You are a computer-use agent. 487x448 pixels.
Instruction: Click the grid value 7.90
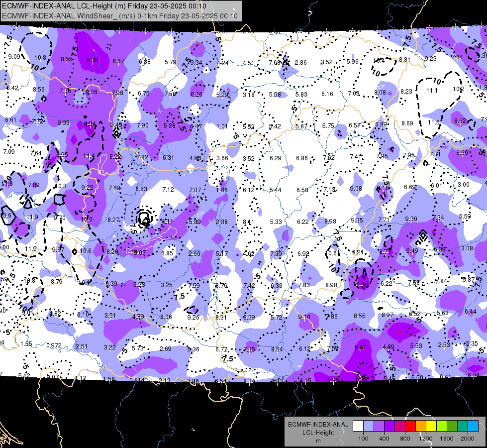pyautogui.click(x=143, y=125)
